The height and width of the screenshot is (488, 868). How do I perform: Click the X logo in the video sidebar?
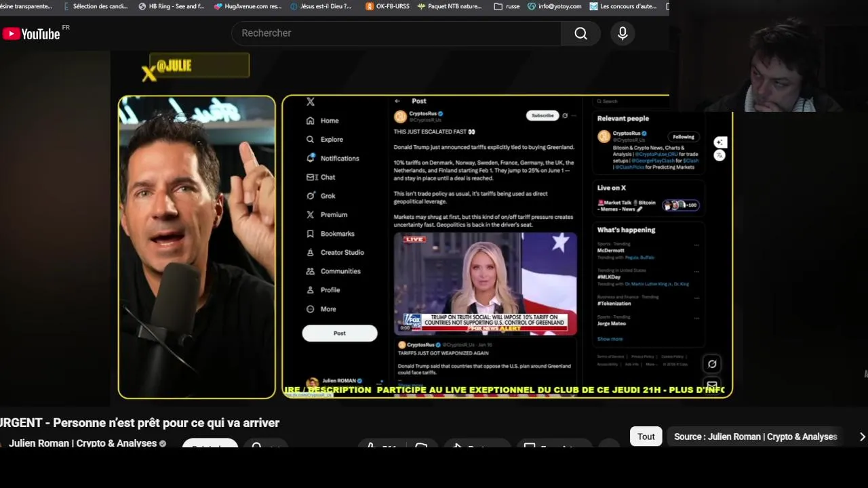pyautogui.click(x=311, y=102)
